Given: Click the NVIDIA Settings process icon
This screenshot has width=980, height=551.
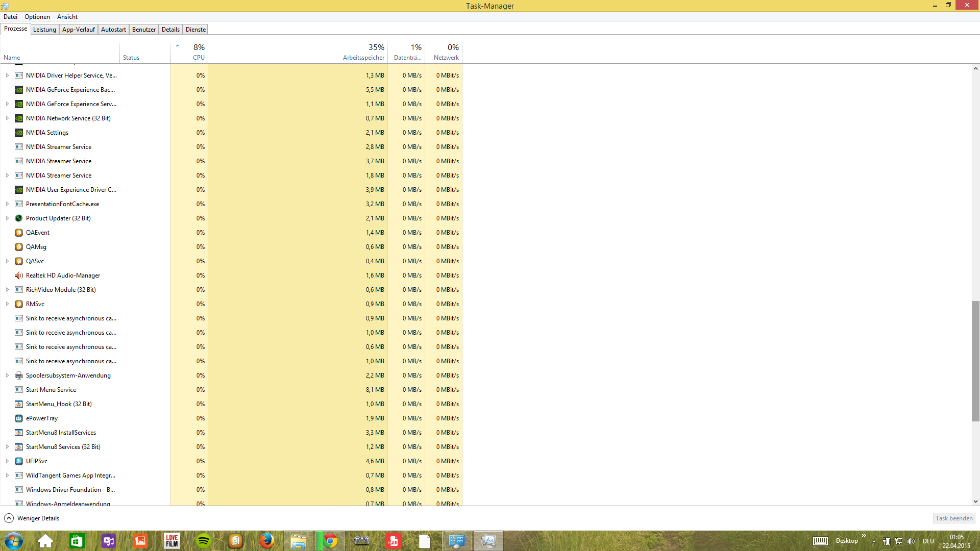Looking at the screenshot, I should click(19, 133).
